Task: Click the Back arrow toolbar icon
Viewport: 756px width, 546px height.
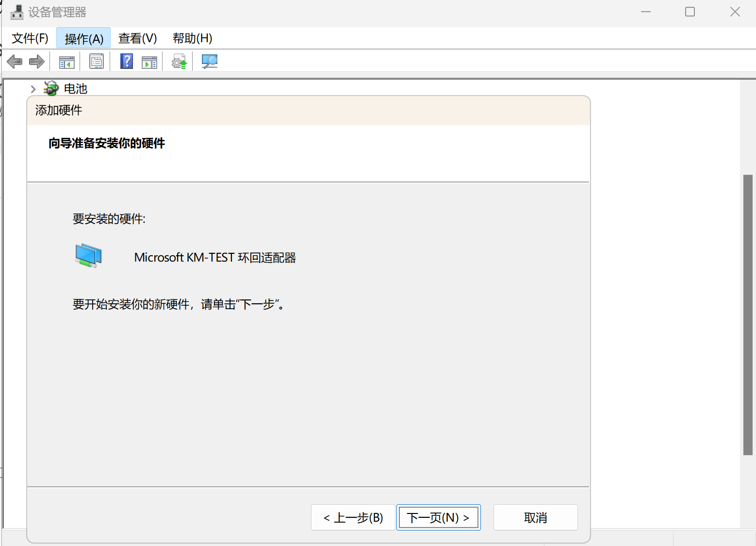Action: pyautogui.click(x=15, y=62)
